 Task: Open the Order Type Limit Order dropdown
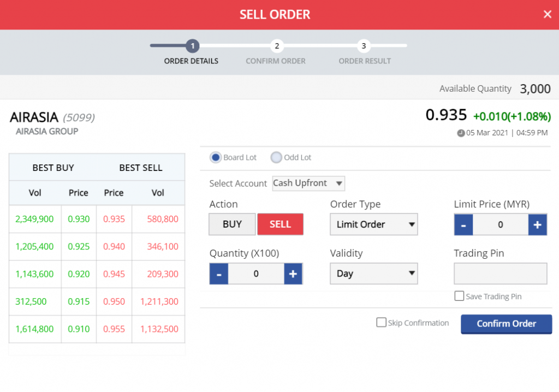373,224
